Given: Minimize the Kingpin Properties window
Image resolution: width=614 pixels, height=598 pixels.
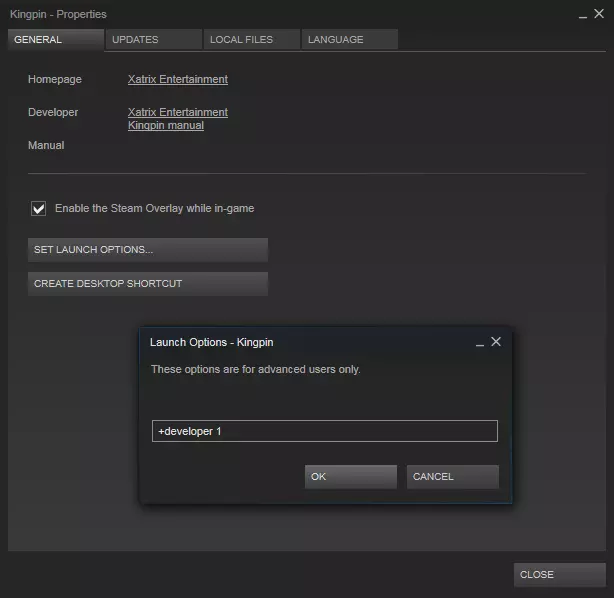Looking at the screenshot, I should pos(583,16).
